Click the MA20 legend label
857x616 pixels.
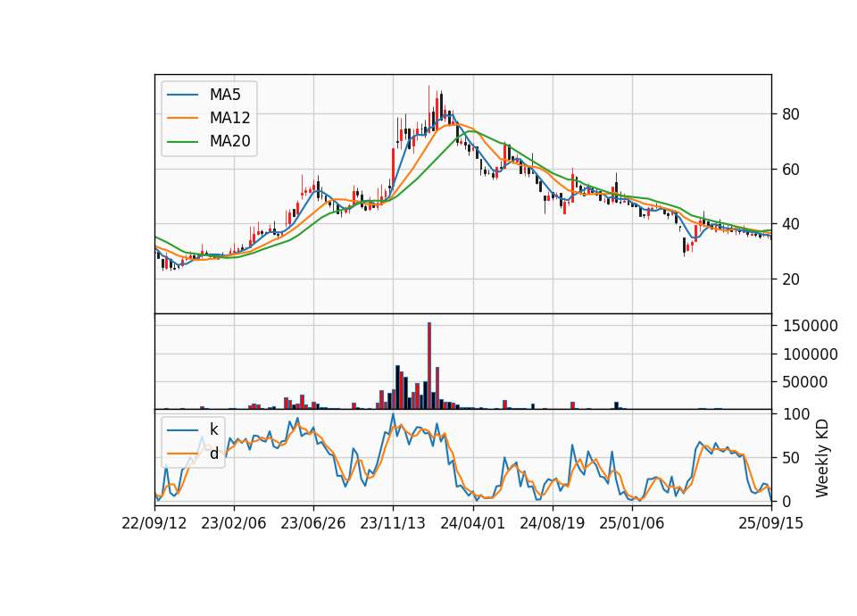coord(229,142)
